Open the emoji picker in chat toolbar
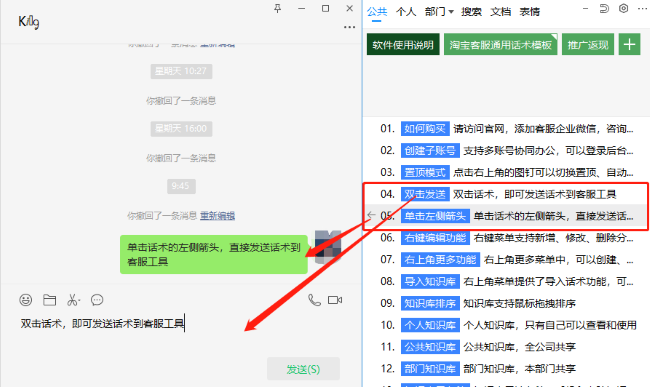This screenshot has width=650, height=387. [x=26, y=300]
